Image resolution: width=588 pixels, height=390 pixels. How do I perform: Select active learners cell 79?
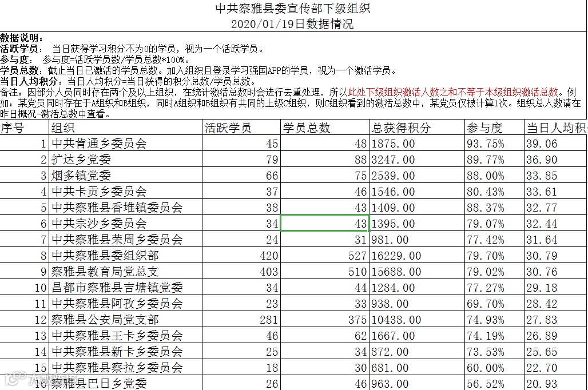241,160
